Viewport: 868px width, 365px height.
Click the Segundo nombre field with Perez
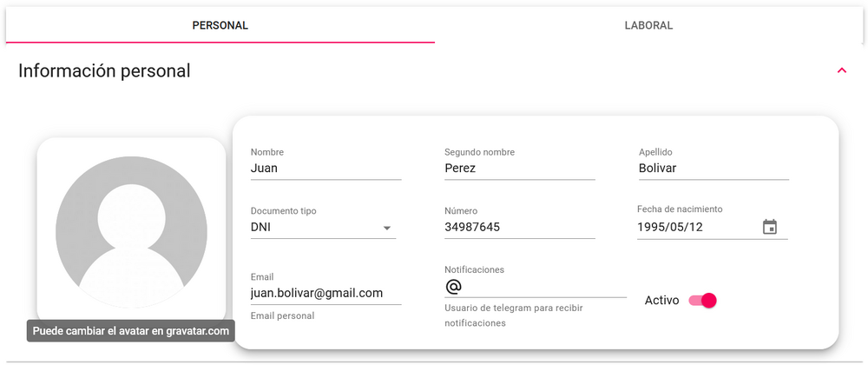519,169
